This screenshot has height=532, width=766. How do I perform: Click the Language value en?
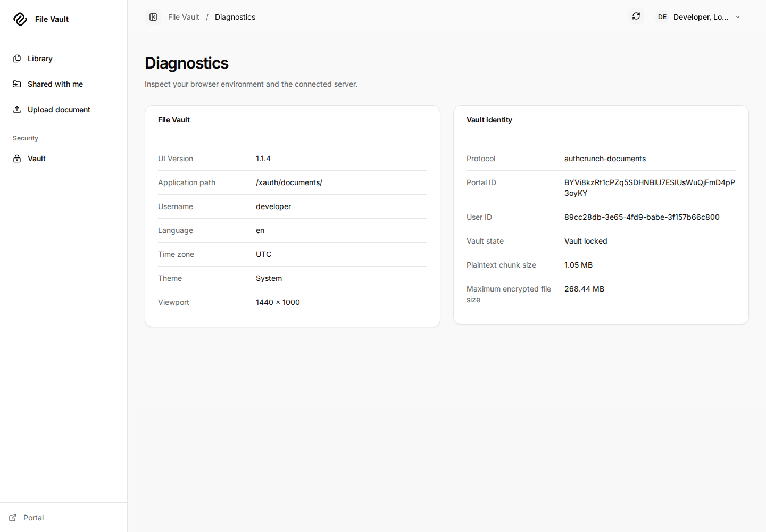tap(260, 230)
